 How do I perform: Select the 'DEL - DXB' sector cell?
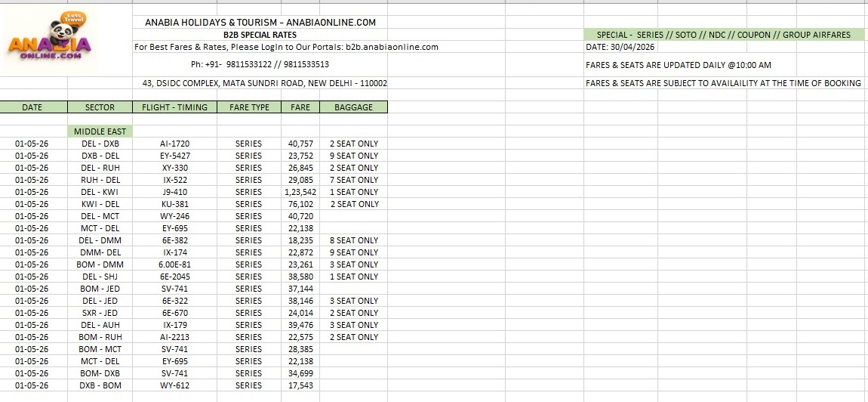coord(100,144)
